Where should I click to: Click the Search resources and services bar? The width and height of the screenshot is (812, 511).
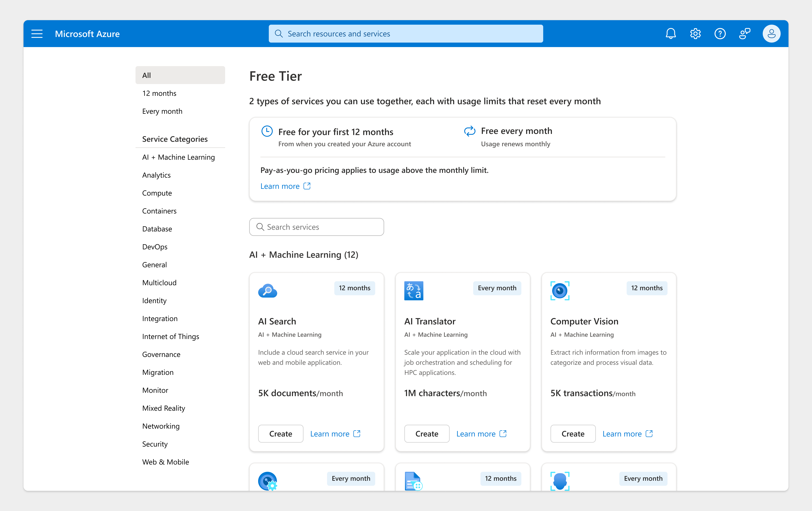pos(406,34)
